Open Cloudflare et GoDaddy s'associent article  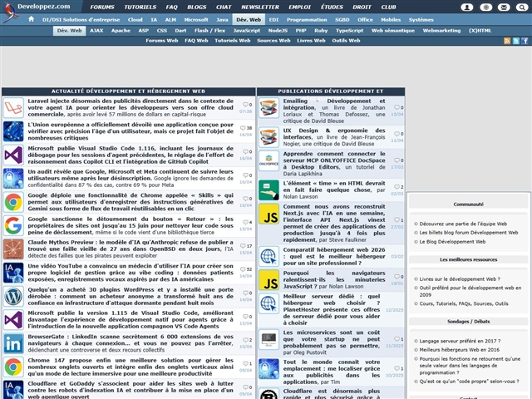click(131, 390)
